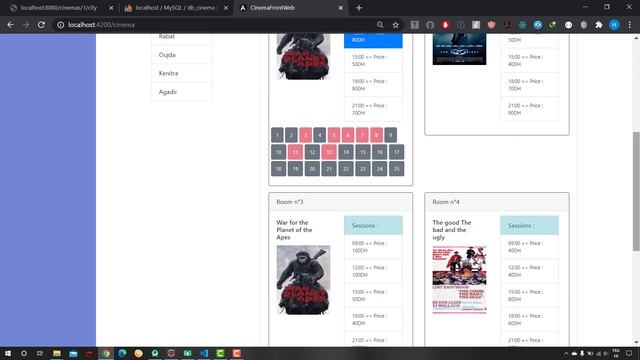This screenshot has width=640, height=360.
Task: Select the city Oujda
Action: point(182,55)
